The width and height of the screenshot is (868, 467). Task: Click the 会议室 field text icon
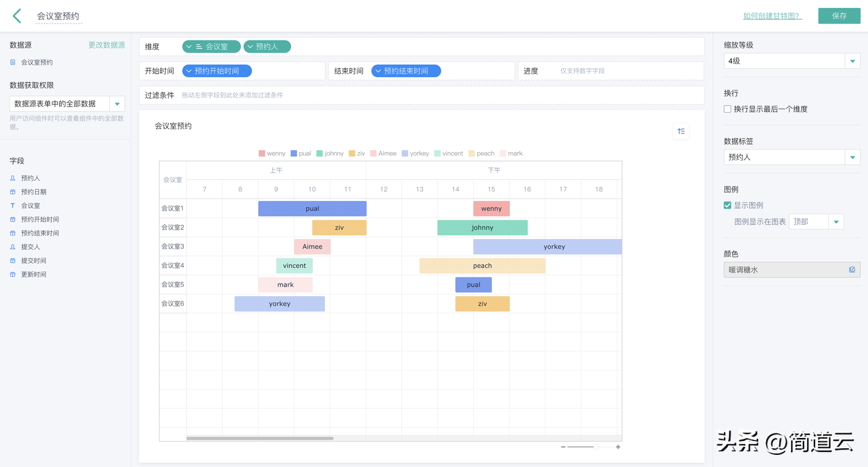pyautogui.click(x=13, y=206)
